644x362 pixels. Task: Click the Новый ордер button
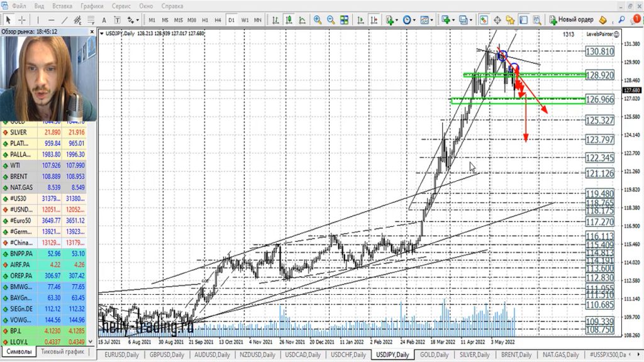[571, 20]
